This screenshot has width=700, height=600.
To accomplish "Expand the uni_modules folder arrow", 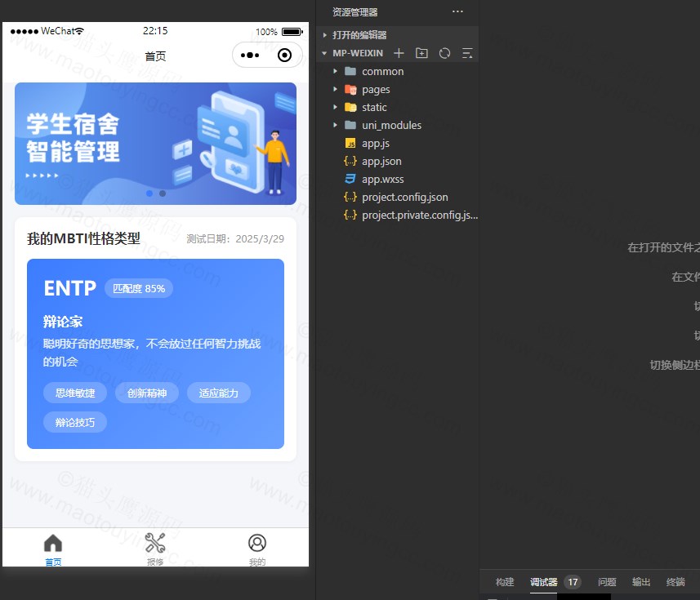I will coord(335,126).
